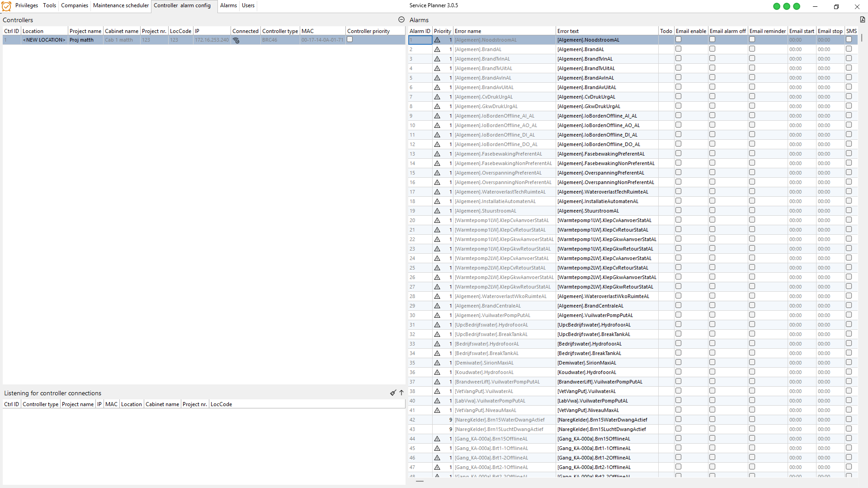Viewport: 868px width, 488px height.
Task: Sort controllers by Location column header
Action: (45, 31)
